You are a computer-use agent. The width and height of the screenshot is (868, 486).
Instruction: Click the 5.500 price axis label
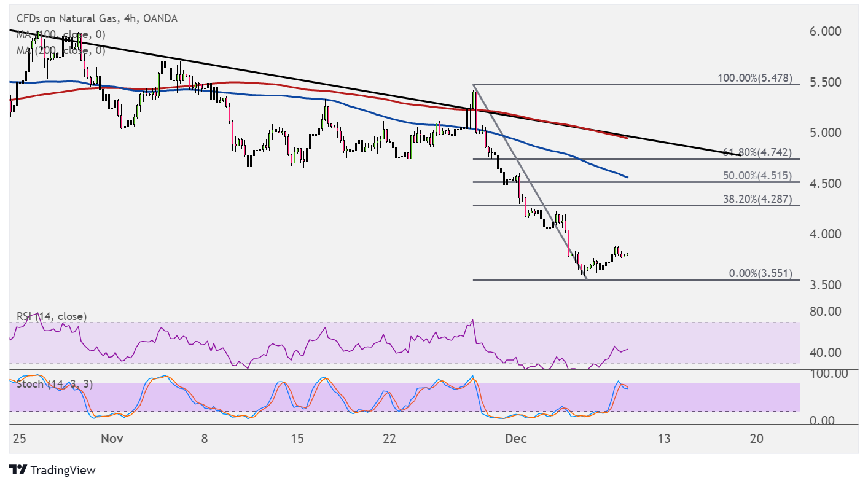[x=825, y=82]
